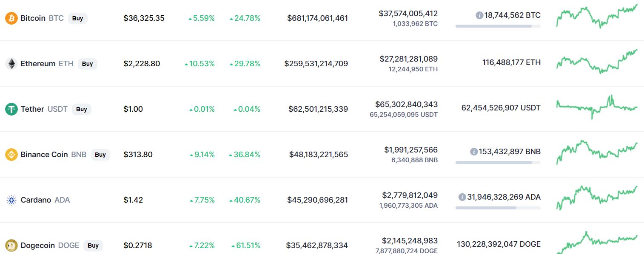
Task: Click the Dogecoin logo icon
Action: coord(11,246)
